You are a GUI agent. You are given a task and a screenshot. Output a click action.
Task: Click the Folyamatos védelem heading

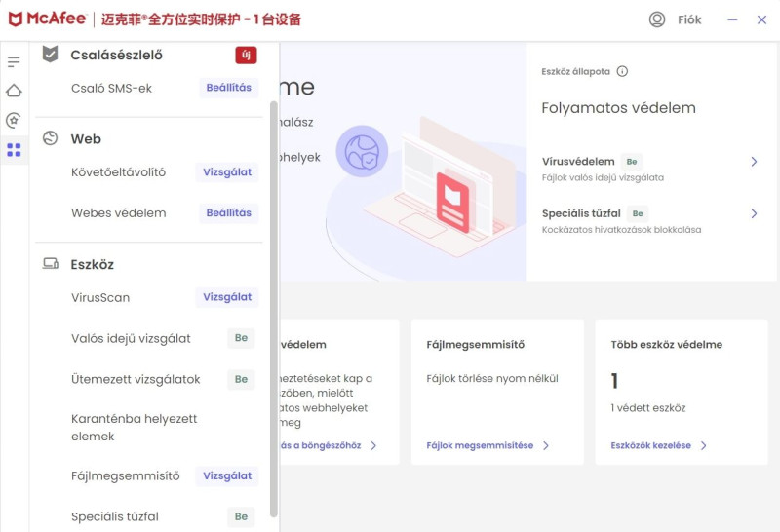click(618, 108)
